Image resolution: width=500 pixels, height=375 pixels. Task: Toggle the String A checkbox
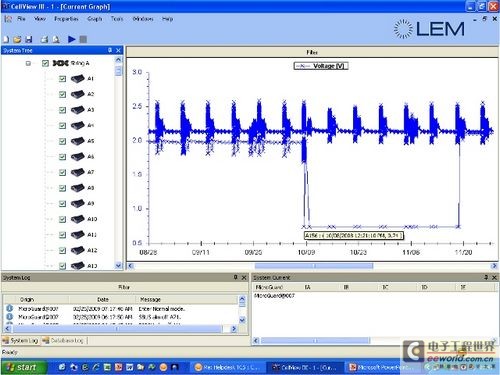[45, 63]
